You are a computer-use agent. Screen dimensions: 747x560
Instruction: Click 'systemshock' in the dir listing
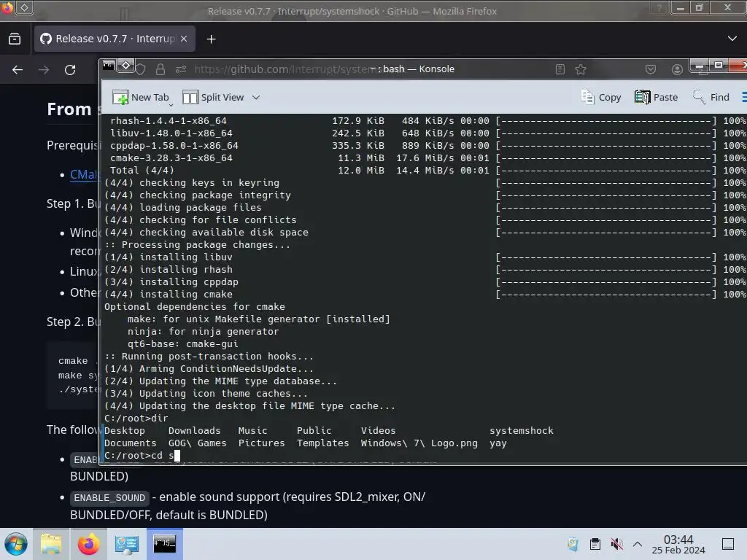521,430
